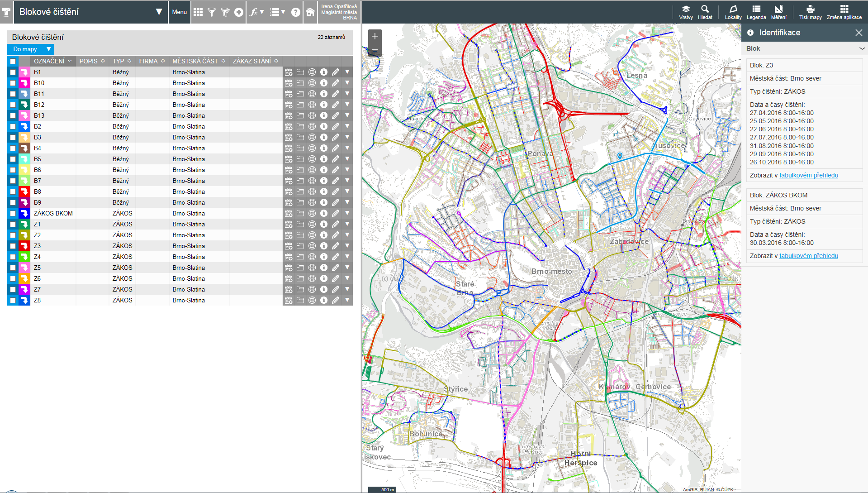The image size is (868, 493).
Task: Open Lokality tool on map toolbar
Action: pos(733,12)
